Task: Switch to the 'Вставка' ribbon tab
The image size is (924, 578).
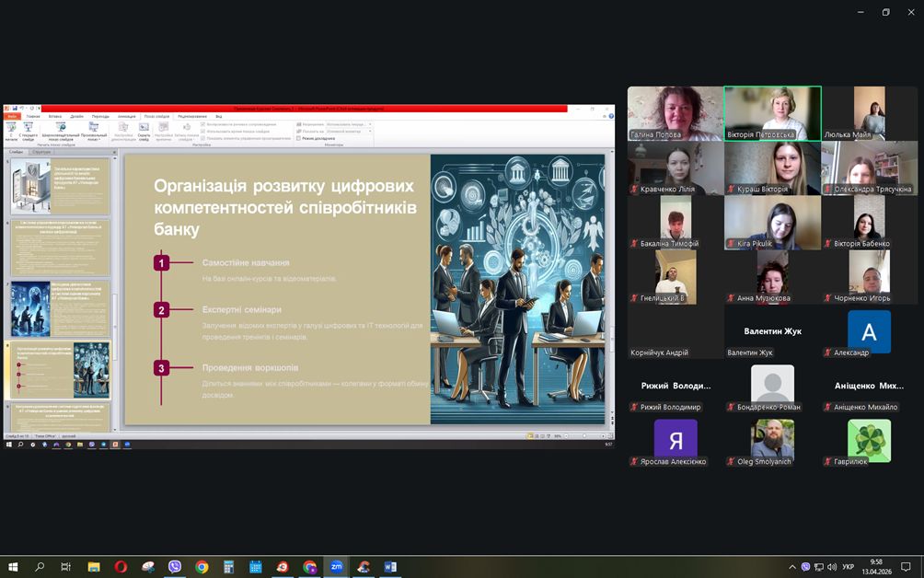Action: tap(55, 117)
